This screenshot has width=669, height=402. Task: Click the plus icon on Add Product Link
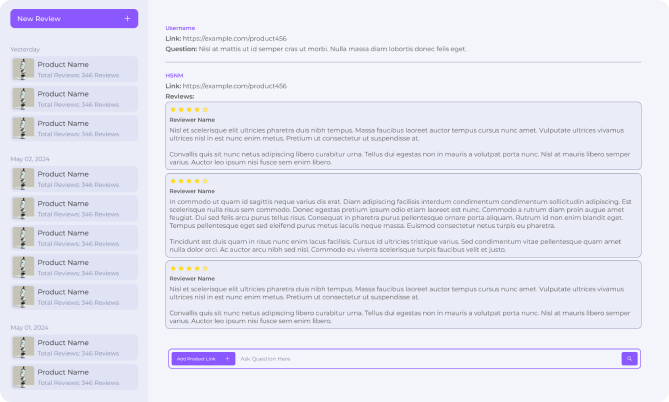[227, 358]
